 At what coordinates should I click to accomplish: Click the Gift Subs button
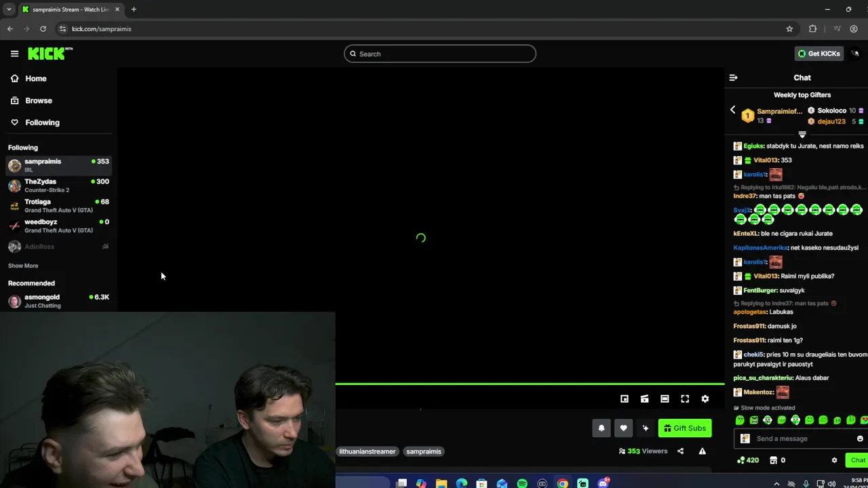click(x=685, y=428)
